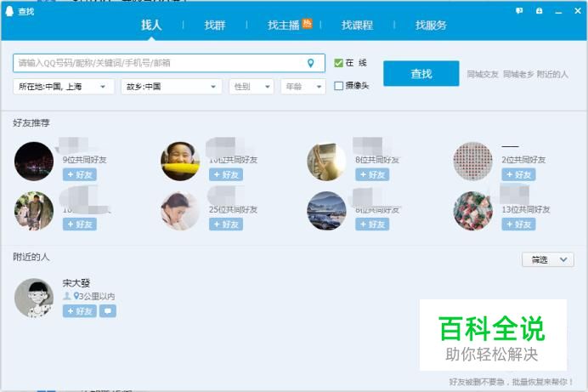Screen dimensions: 588x392
Task: Open the 同城老乡 link
Action: (x=518, y=74)
